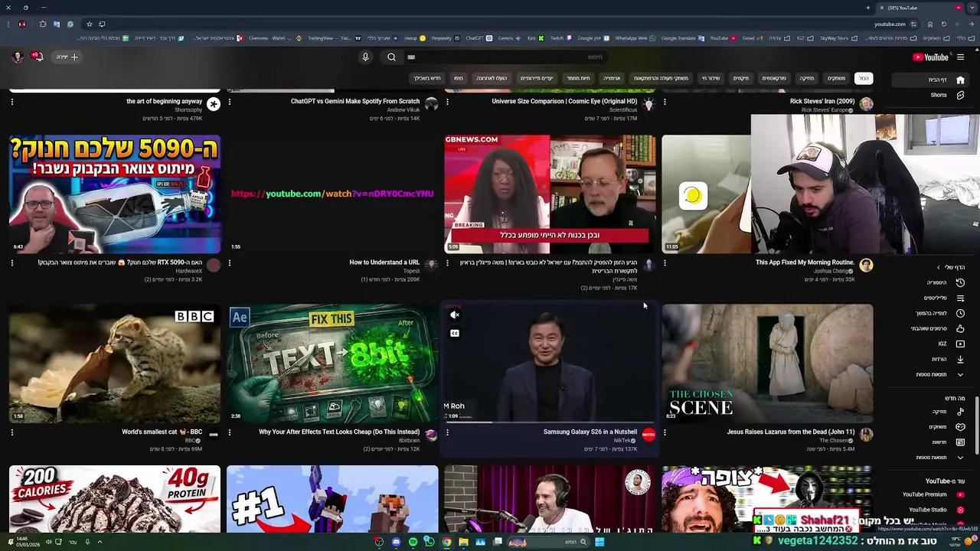Select the 'אנימציה' filter chip

(x=612, y=78)
